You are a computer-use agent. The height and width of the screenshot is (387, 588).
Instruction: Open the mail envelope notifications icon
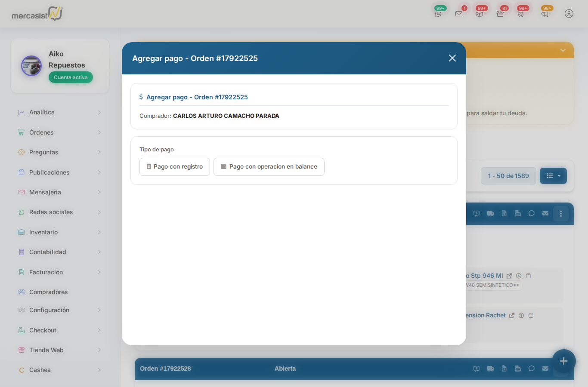[x=459, y=14]
